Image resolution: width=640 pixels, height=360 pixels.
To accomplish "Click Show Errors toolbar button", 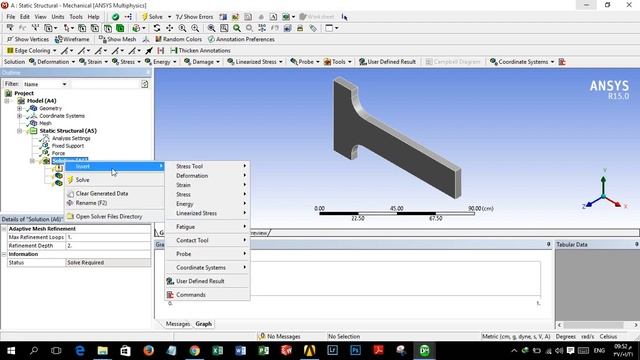I will coord(194,17).
